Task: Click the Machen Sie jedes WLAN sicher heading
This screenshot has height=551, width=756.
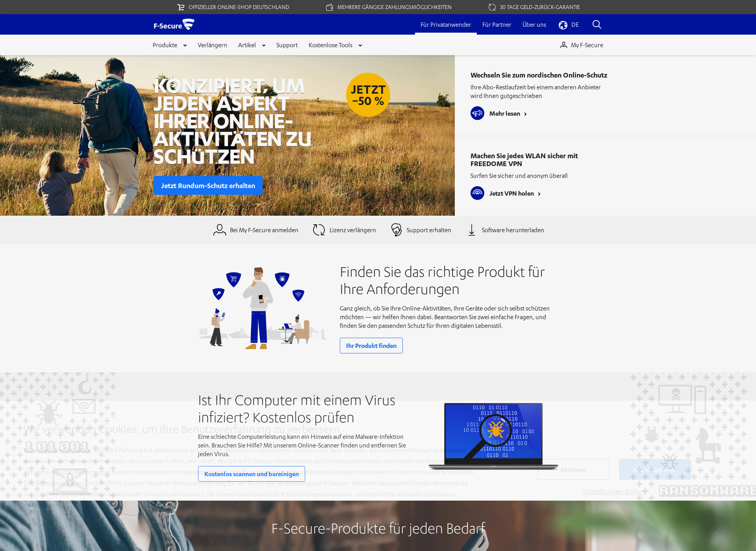Action: point(524,160)
